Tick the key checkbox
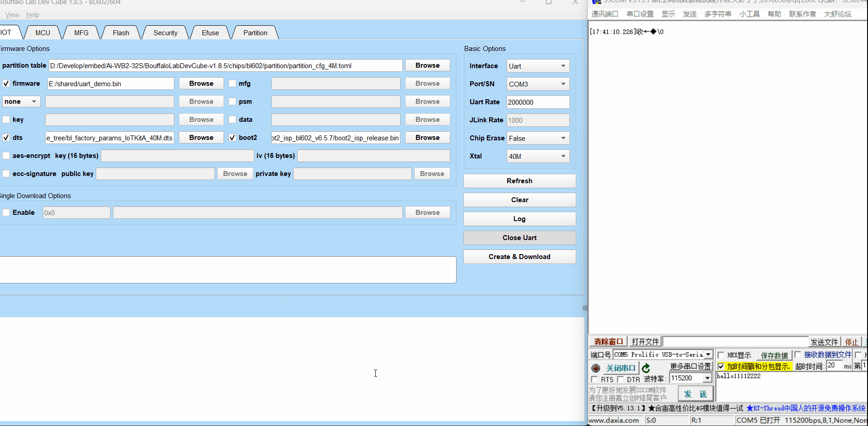Screen dimensions: 868x426 pos(6,120)
